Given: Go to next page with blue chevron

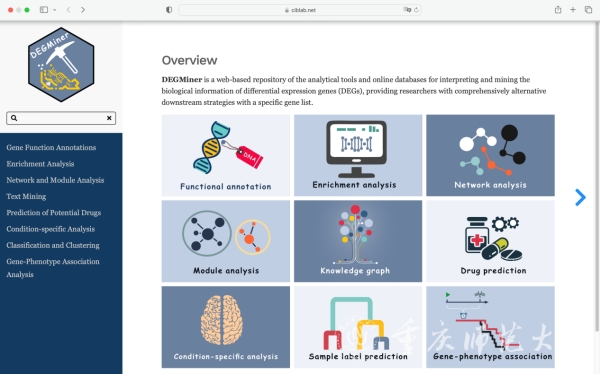Looking at the screenshot, I should tap(580, 198).
